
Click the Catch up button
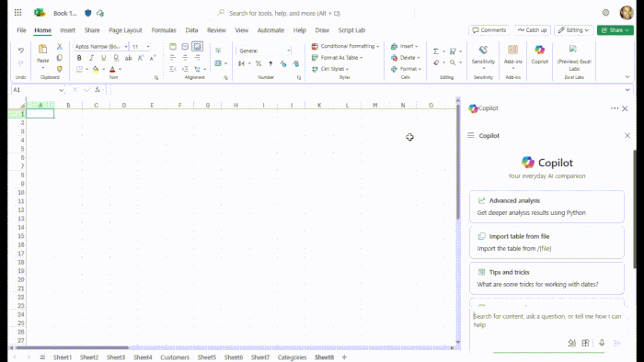(x=532, y=30)
